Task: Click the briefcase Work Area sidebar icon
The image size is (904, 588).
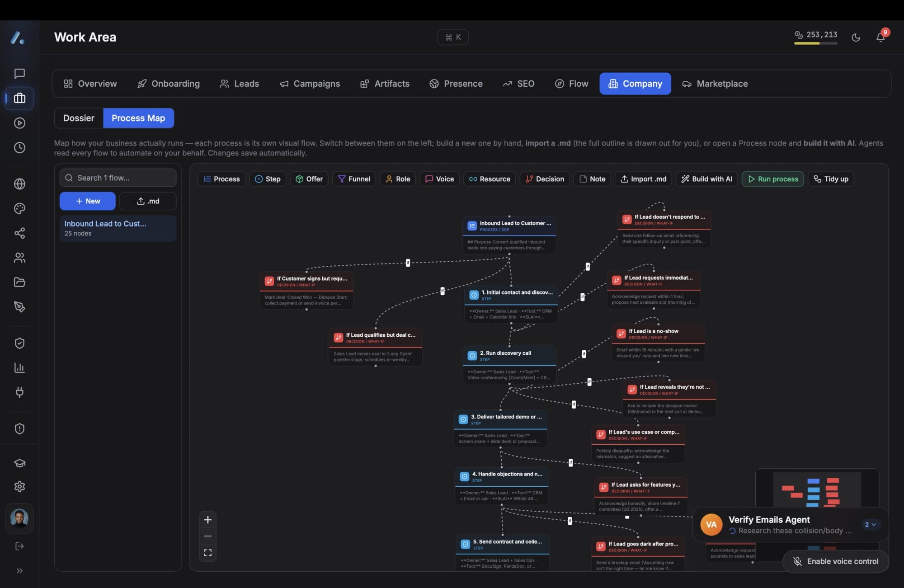Action: click(19, 98)
